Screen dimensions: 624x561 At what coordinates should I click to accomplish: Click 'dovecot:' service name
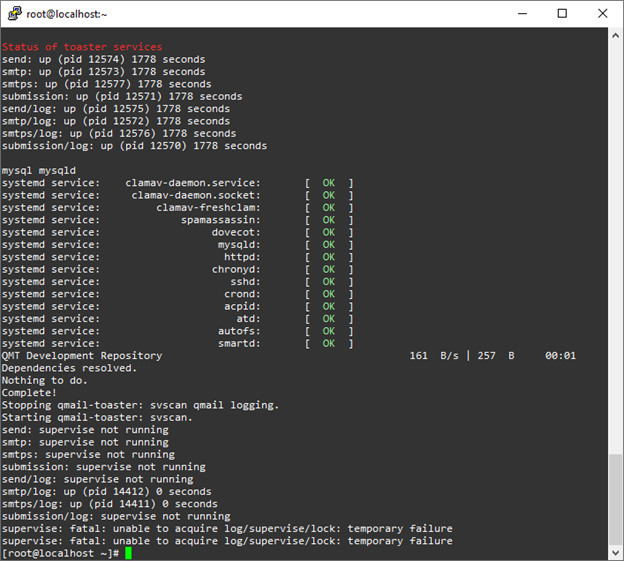(x=236, y=232)
